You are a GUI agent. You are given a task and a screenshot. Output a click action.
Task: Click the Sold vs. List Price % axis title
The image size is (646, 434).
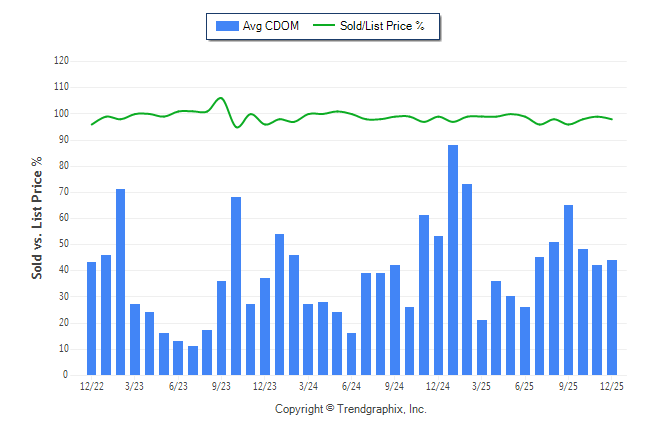[x=37, y=217]
